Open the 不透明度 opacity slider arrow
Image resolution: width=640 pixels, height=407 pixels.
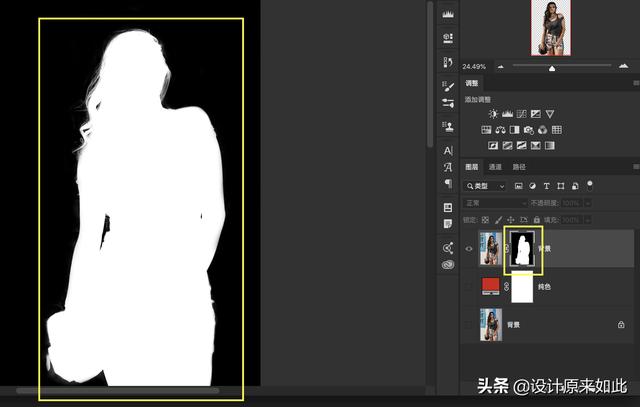pos(588,203)
